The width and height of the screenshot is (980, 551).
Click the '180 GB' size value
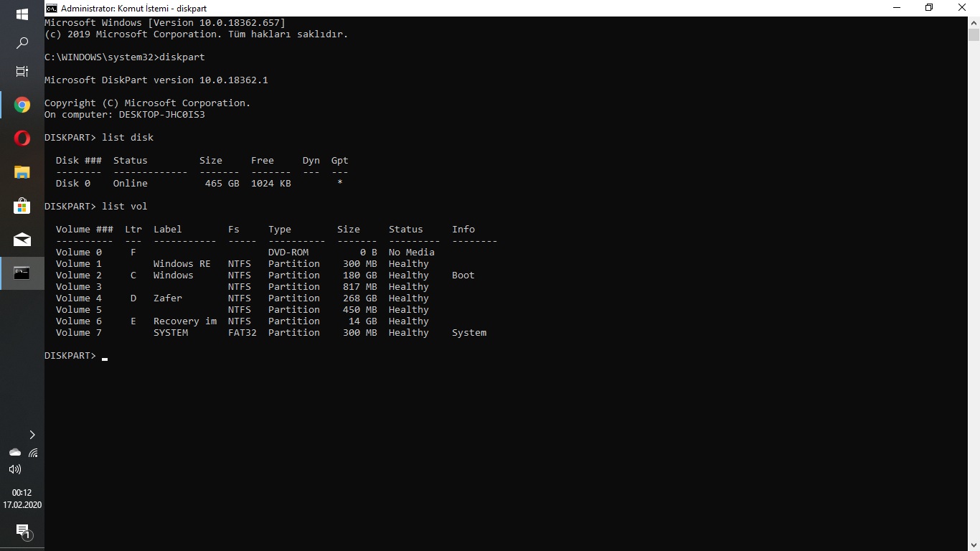360,275
